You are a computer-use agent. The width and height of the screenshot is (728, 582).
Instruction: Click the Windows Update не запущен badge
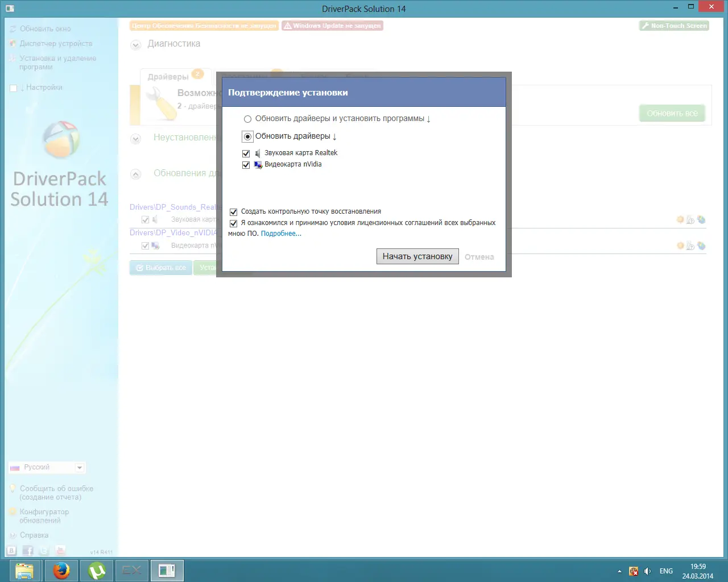[x=332, y=26]
